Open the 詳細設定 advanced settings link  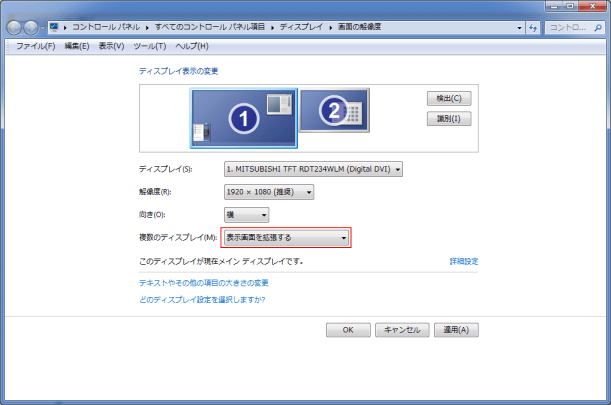click(x=464, y=261)
